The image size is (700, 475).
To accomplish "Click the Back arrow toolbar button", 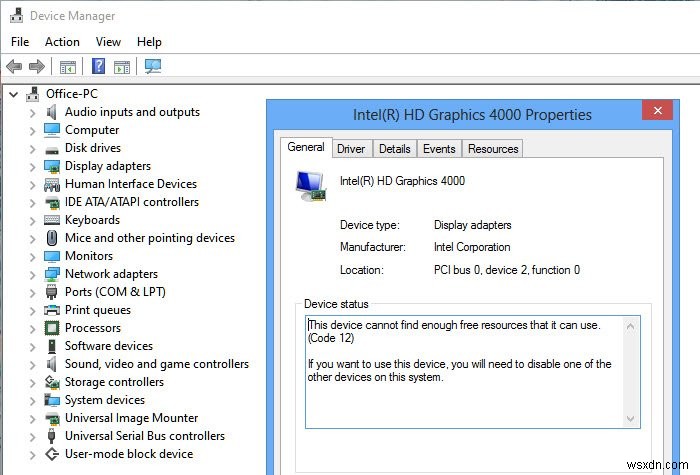I will pos(14,67).
